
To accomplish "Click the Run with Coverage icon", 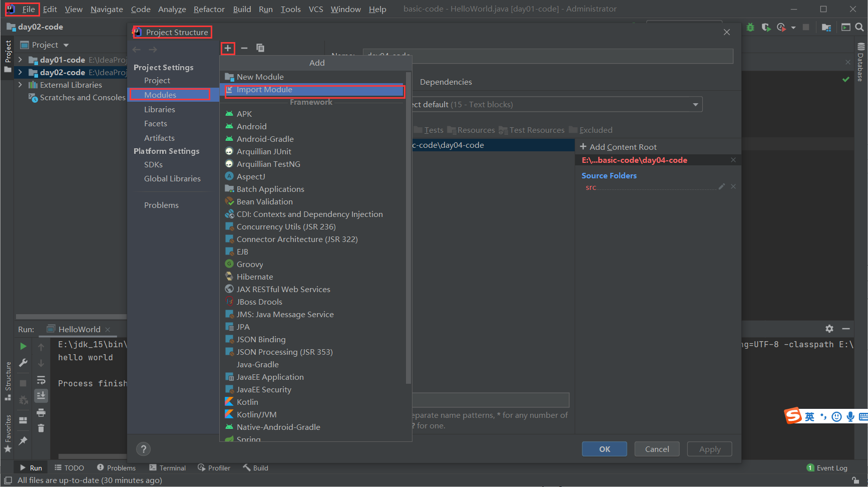I will click(x=766, y=27).
